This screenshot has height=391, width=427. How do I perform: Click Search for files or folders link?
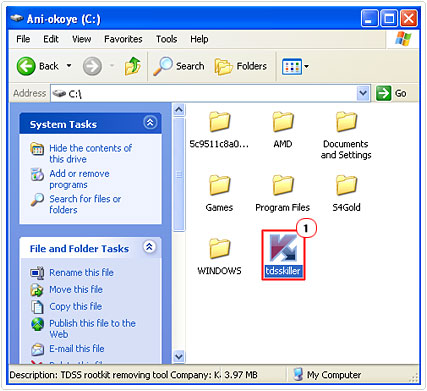pyautogui.click(x=85, y=204)
